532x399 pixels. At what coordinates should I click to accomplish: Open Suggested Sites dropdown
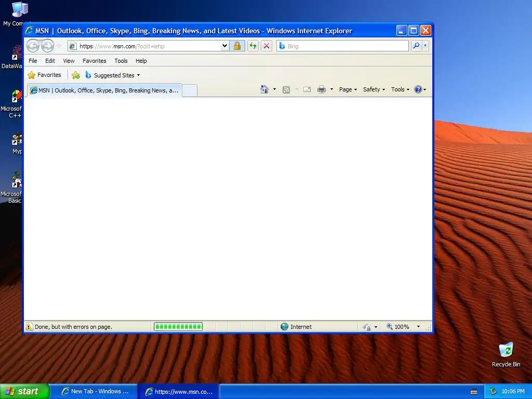(113, 75)
